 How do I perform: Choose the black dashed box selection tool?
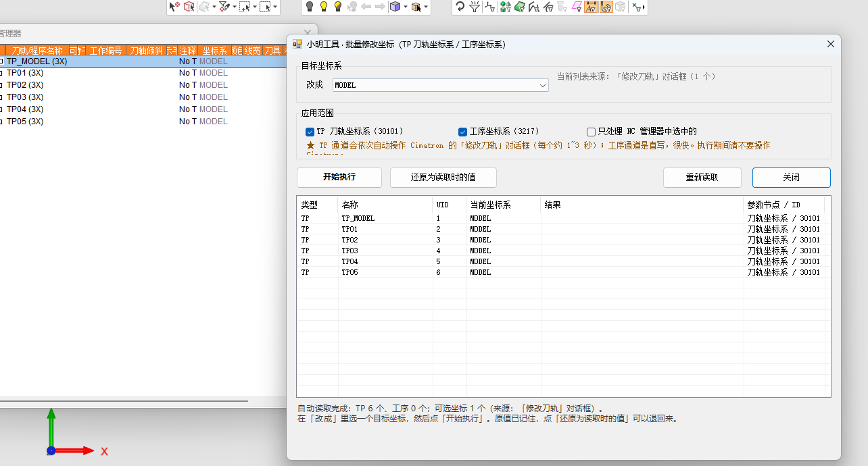coord(265,7)
